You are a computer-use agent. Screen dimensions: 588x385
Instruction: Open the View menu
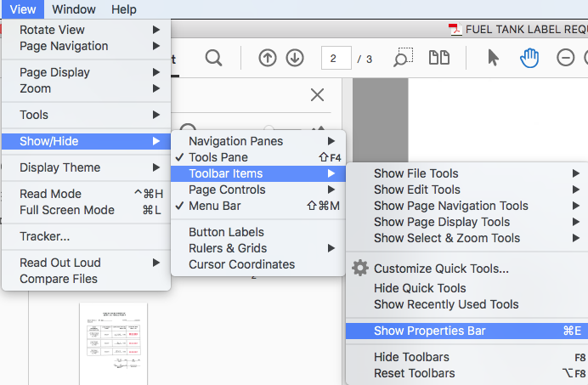(23, 9)
